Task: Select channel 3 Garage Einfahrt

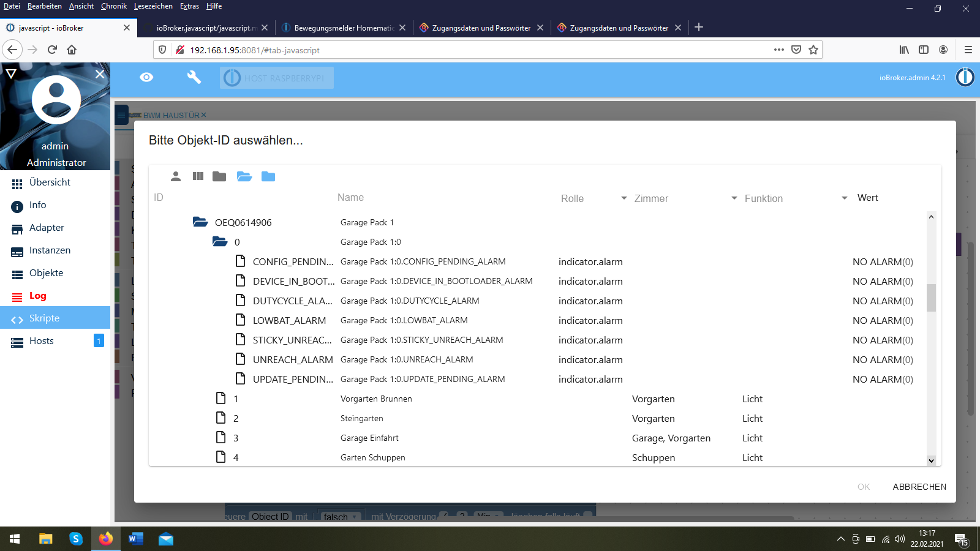Action: [539, 438]
